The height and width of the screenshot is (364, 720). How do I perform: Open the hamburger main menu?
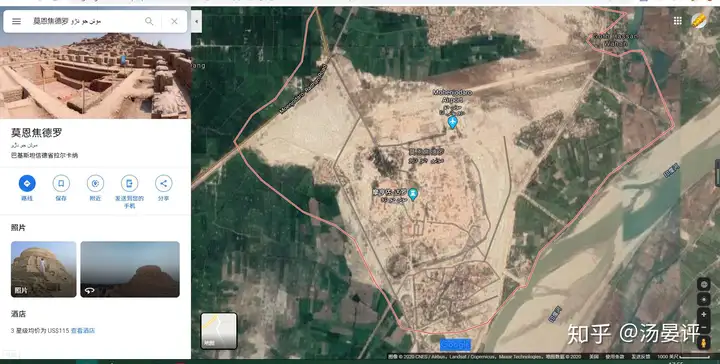(x=17, y=21)
